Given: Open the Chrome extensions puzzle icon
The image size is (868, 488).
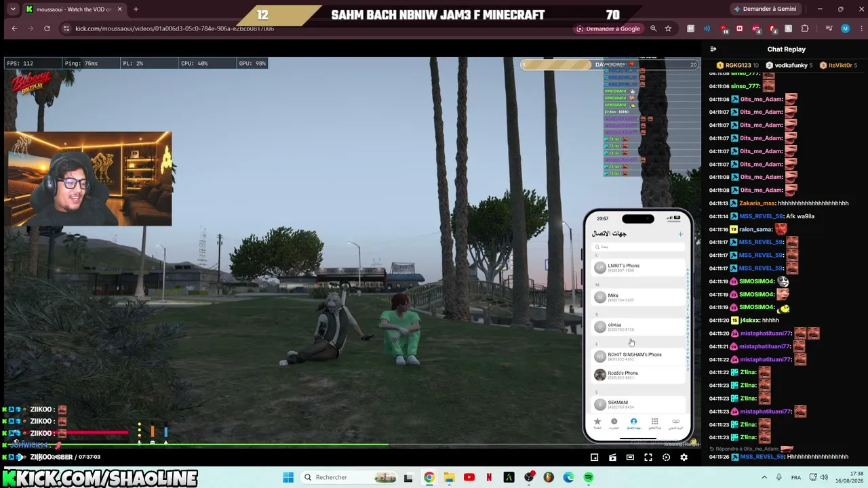Looking at the screenshot, I should [805, 28].
